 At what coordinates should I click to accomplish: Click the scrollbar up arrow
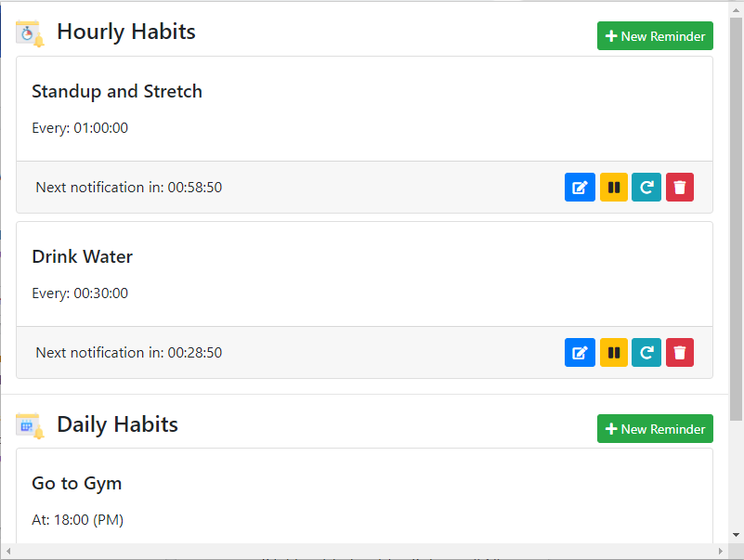tap(737, 8)
